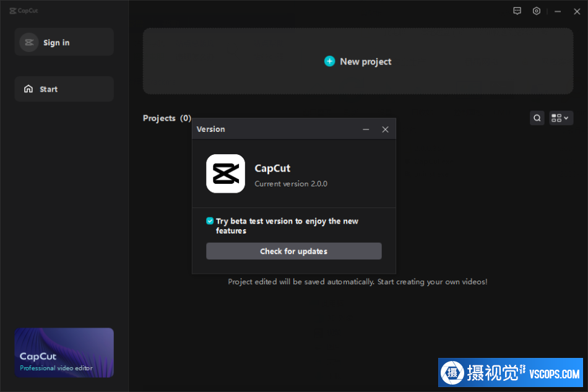
Task: Create a New project
Action: click(358, 61)
